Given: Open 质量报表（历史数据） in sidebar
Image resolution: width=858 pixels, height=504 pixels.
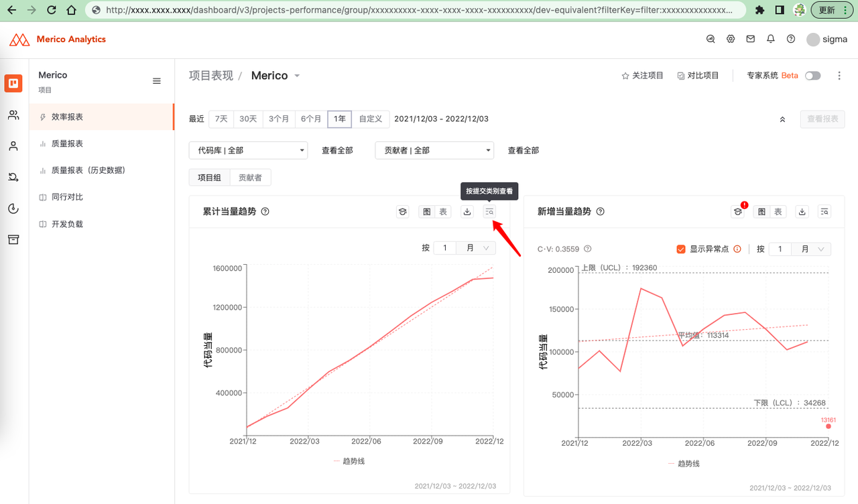Looking at the screenshot, I should [x=101, y=170].
